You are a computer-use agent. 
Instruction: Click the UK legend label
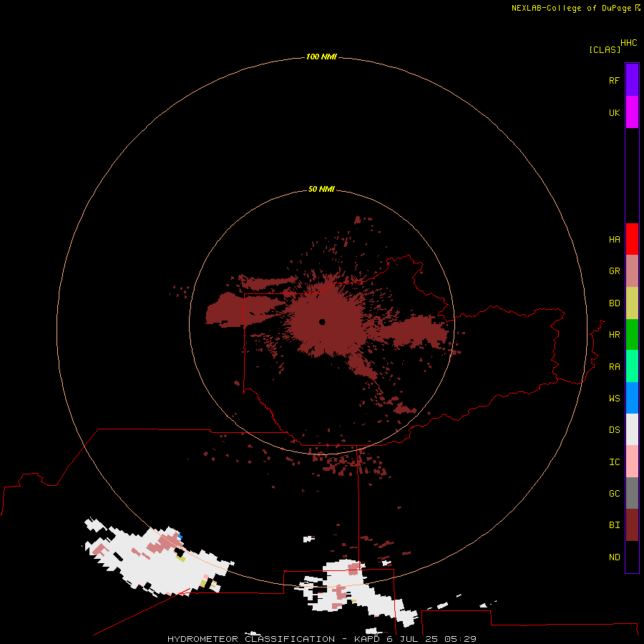[614, 112]
